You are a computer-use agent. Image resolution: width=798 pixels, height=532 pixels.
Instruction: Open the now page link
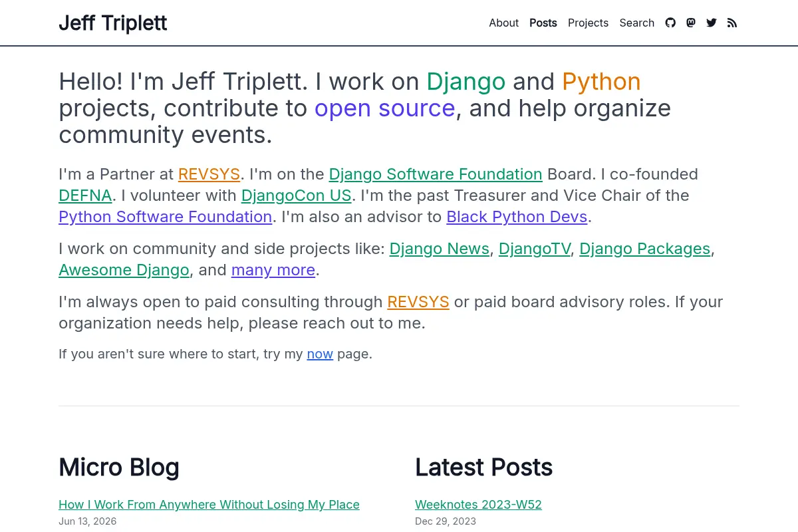[x=320, y=354]
